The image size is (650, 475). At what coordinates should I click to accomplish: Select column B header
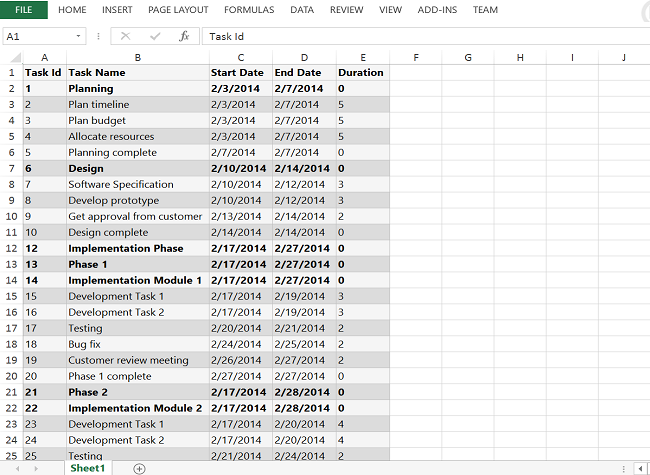pos(138,58)
